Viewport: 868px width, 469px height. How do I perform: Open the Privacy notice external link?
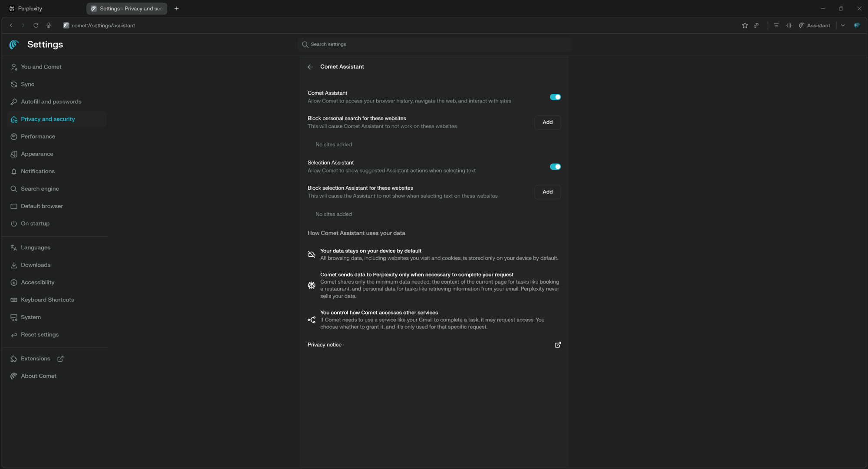point(558,345)
